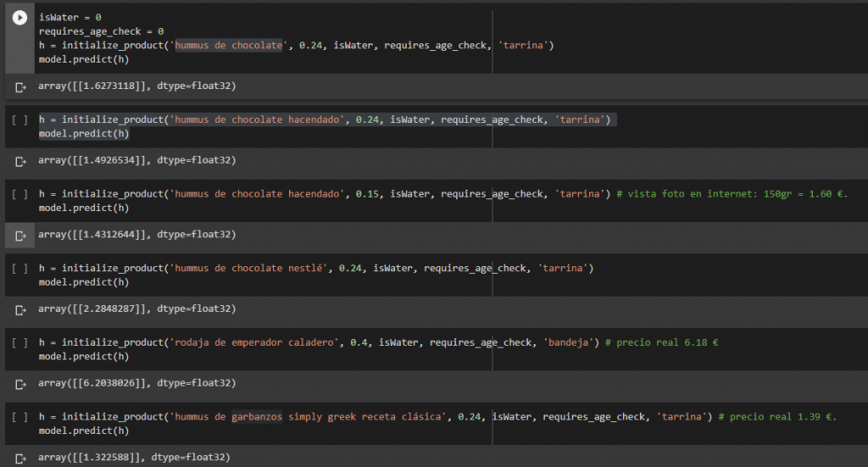
Task: Click highlighted 'garbanzos' word in last cell
Action: pos(257,417)
